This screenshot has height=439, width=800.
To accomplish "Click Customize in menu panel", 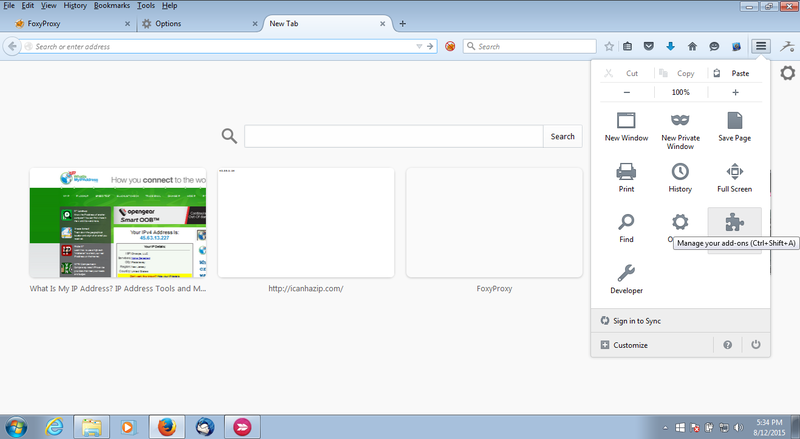I will coord(652,345).
